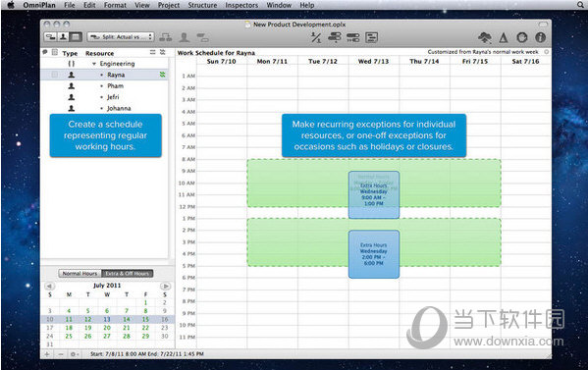Click the add group toolbar icon
This screenshot has width=588, height=370.
[165, 37]
